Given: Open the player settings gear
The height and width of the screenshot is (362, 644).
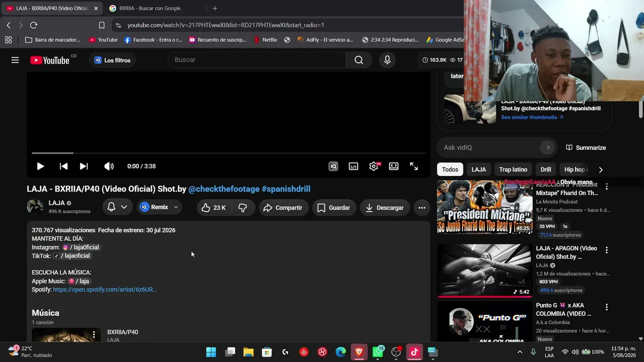Looking at the screenshot, I should [x=374, y=166].
